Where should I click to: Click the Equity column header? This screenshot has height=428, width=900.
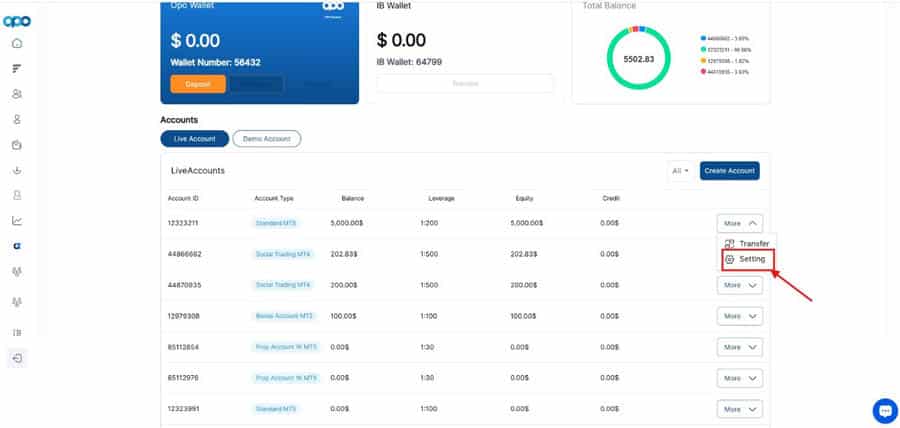pos(524,199)
